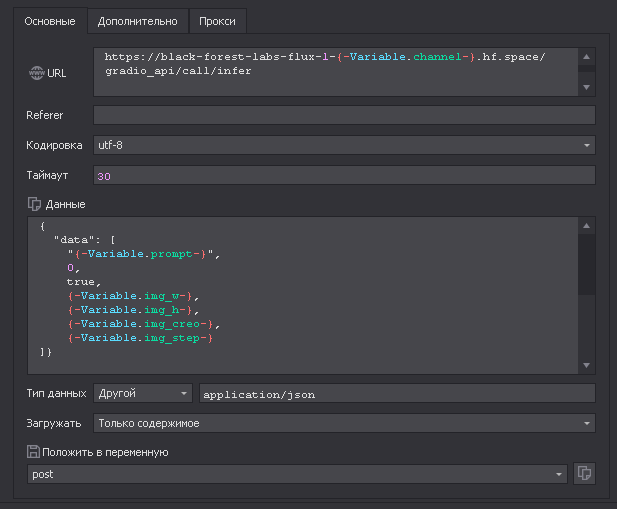Click the application/json content type field
The image size is (617, 509).
point(396,394)
